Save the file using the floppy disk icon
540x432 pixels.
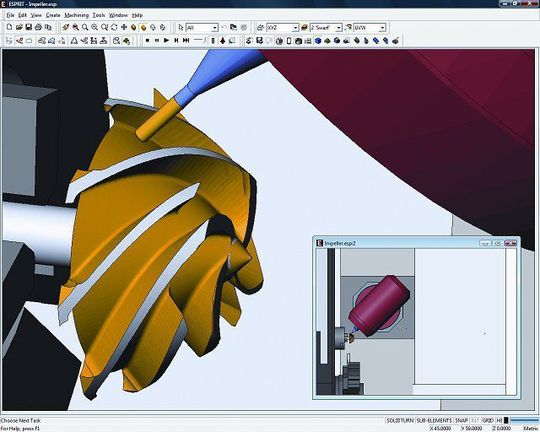pos(29,27)
